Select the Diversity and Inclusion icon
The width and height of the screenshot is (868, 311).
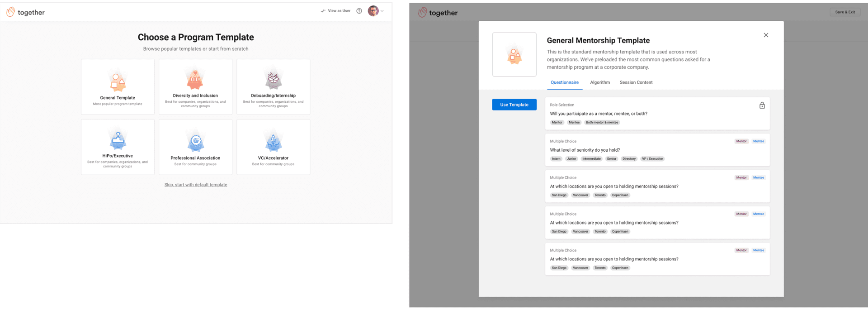pos(195,79)
